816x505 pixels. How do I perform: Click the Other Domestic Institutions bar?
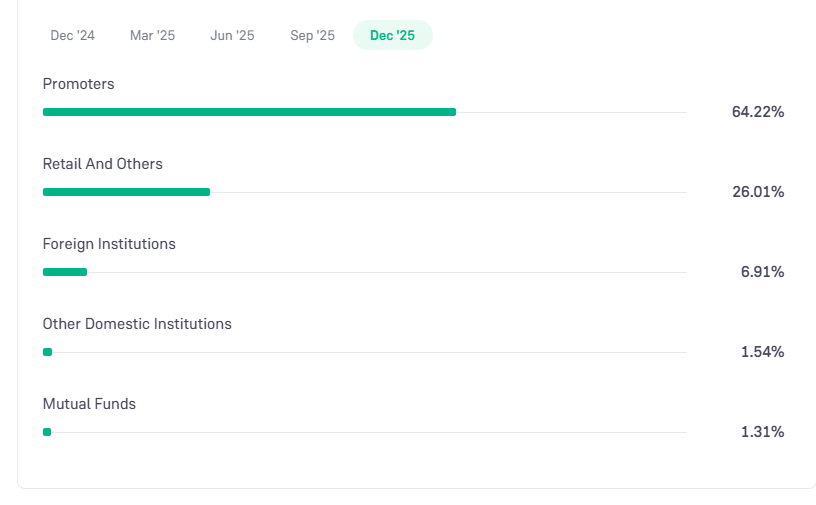pos(48,352)
